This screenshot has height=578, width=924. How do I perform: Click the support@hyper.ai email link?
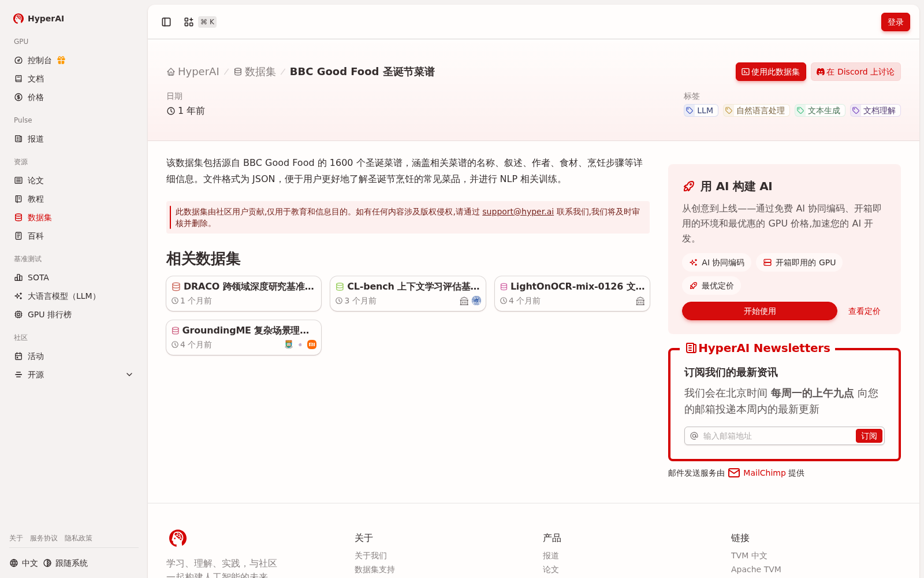[x=518, y=212]
